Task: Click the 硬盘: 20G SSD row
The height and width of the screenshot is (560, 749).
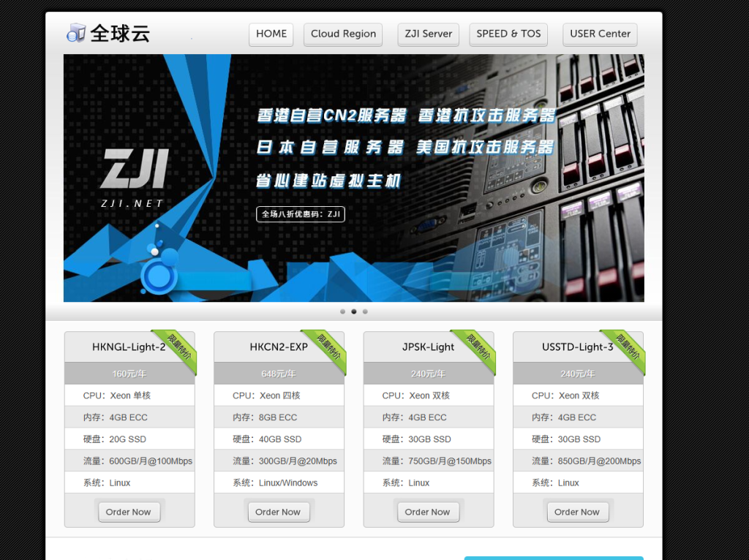Action: click(129, 439)
